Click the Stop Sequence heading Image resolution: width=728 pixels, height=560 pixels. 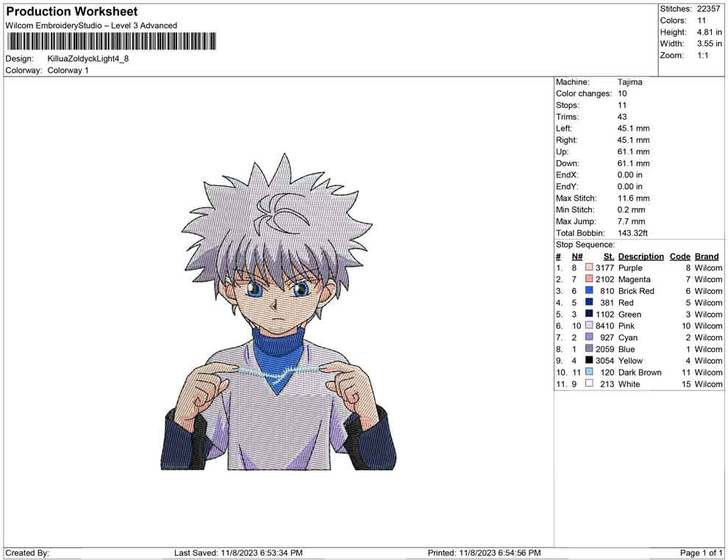pyautogui.click(x=585, y=245)
